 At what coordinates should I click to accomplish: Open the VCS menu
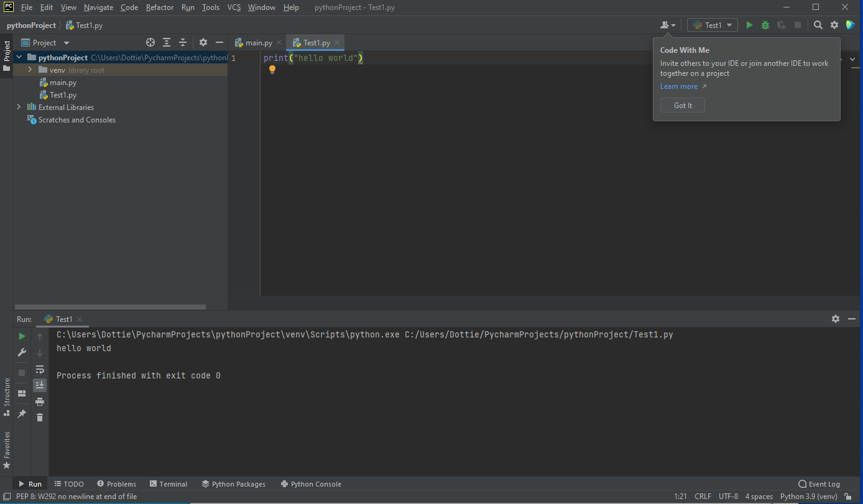[x=234, y=7]
